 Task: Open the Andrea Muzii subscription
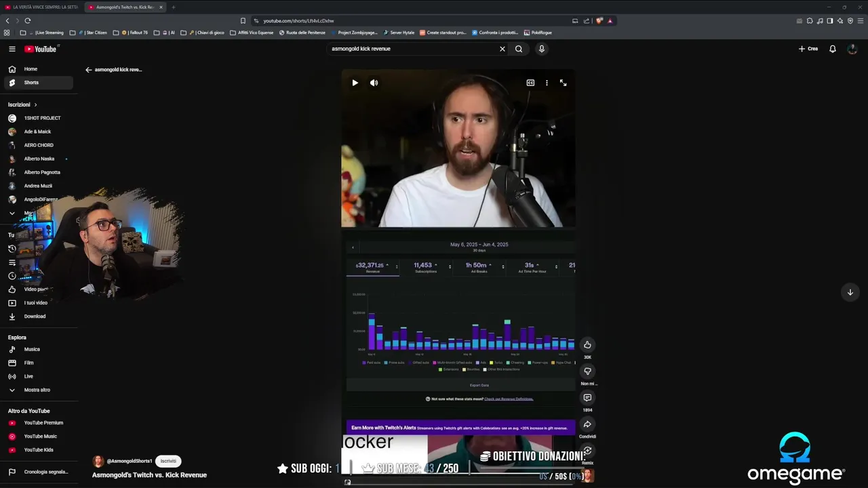[38, 186]
